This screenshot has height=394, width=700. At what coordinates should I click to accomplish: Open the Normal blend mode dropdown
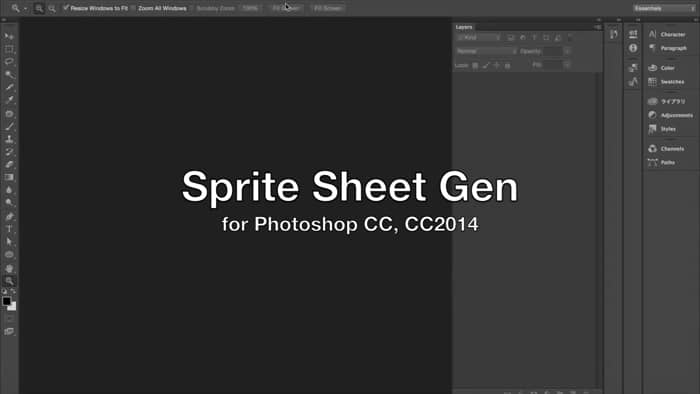(486, 51)
